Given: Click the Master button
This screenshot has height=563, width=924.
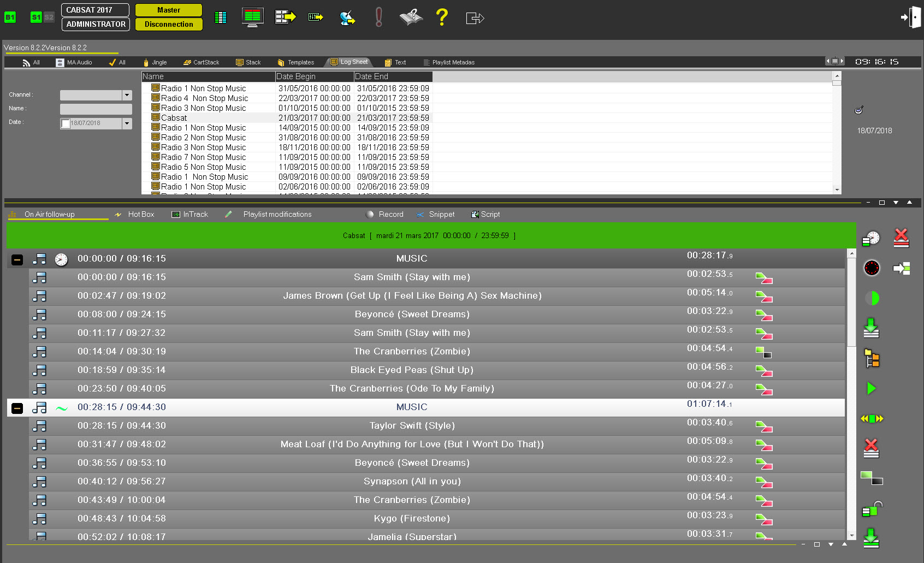Looking at the screenshot, I should (x=169, y=10).
